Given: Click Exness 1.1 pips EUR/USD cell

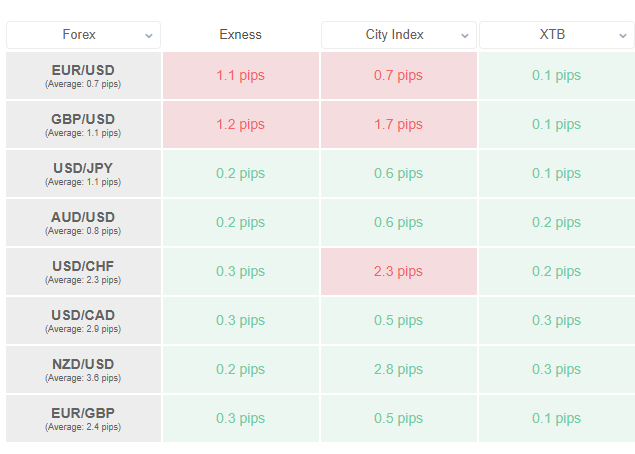Looking at the screenshot, I should [x=240, y=75].
